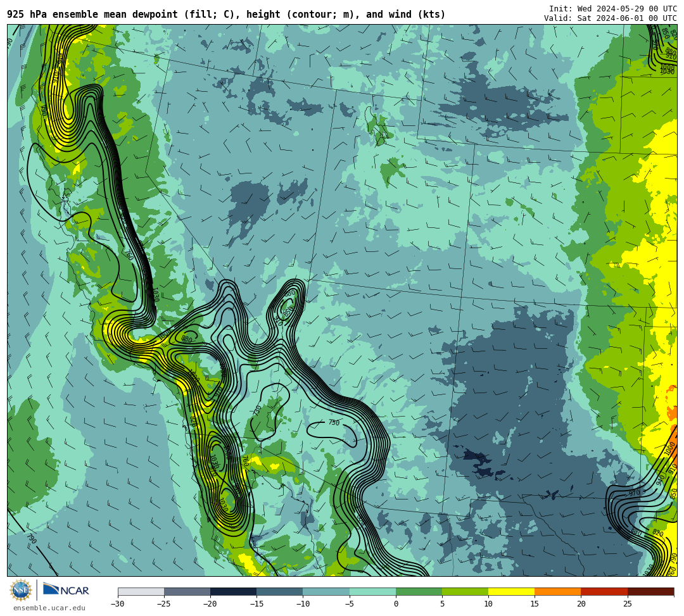Click the '-15' colorbar tick label
The height and width of the screenshot is (616, 684).
(x=256, y=604)
